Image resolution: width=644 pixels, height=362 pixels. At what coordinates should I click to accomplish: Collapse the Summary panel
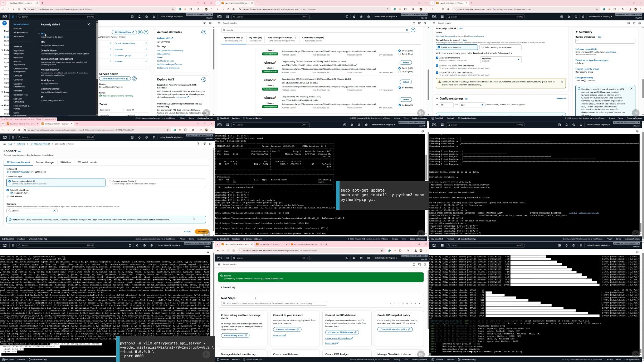point(577,32)
